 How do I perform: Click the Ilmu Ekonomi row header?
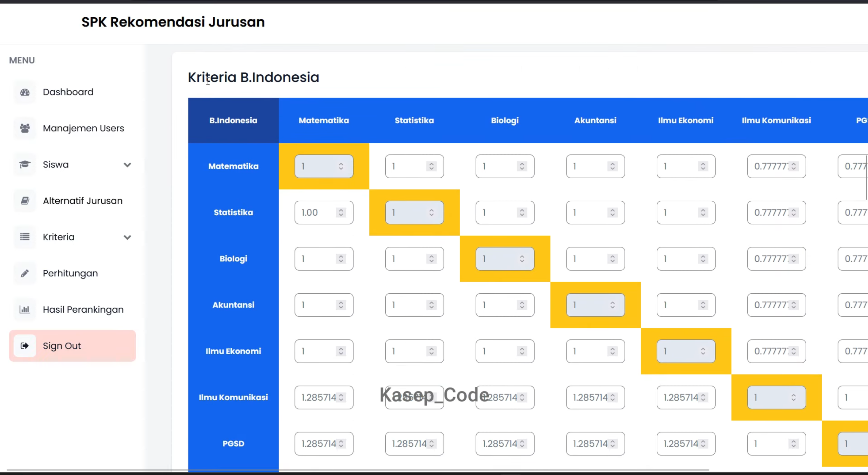click(x=233, y=351)
